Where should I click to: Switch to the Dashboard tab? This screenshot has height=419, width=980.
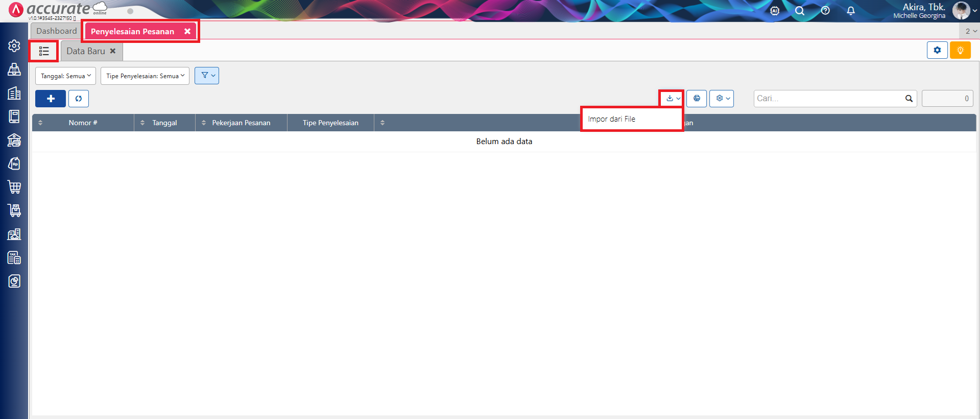point(56,31)
